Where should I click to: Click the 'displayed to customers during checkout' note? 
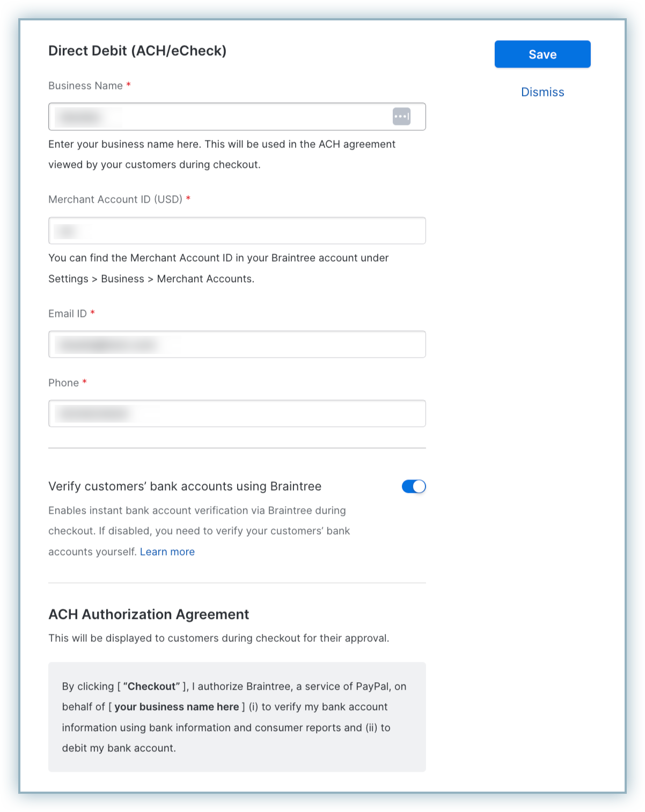coord(218,638)
